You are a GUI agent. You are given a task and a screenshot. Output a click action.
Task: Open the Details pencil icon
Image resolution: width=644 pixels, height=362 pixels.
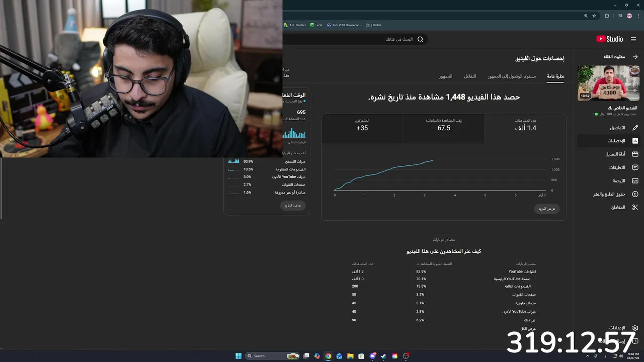pyautogui.click(x=635, y=128)
